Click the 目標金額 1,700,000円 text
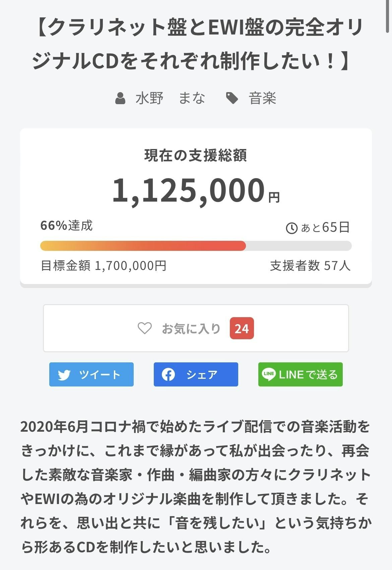The image size is (392, 570). pyautogui.click(x=104, y=266)
